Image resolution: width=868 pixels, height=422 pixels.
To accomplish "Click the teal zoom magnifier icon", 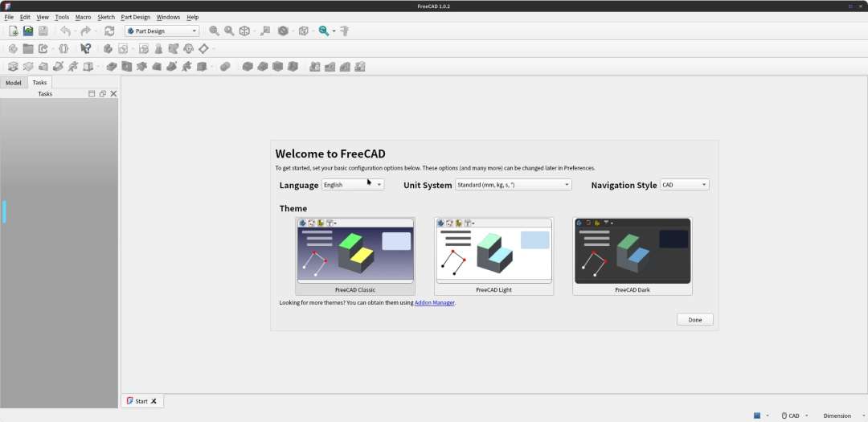I will 324,31.
